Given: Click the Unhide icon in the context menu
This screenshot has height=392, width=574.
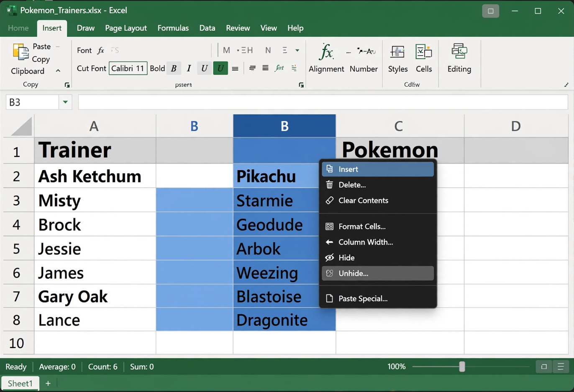Looking at the screenshot, I should (330, 273).
